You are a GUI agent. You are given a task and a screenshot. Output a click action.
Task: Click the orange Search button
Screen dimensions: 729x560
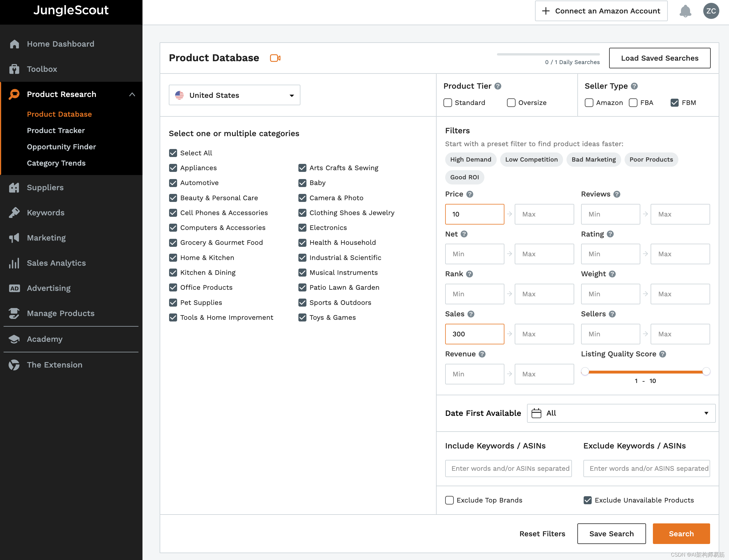pyautogui.click(x=681, y=534)
